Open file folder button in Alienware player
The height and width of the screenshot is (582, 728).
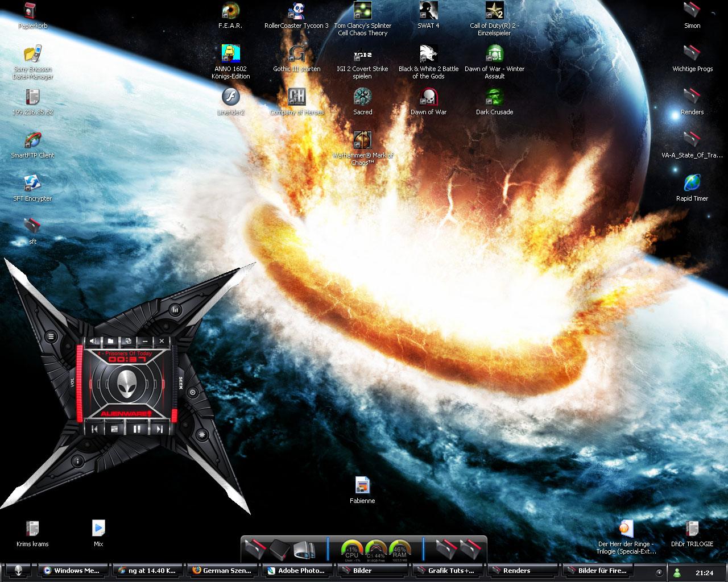pyautogui.click(x=110, y=341)
